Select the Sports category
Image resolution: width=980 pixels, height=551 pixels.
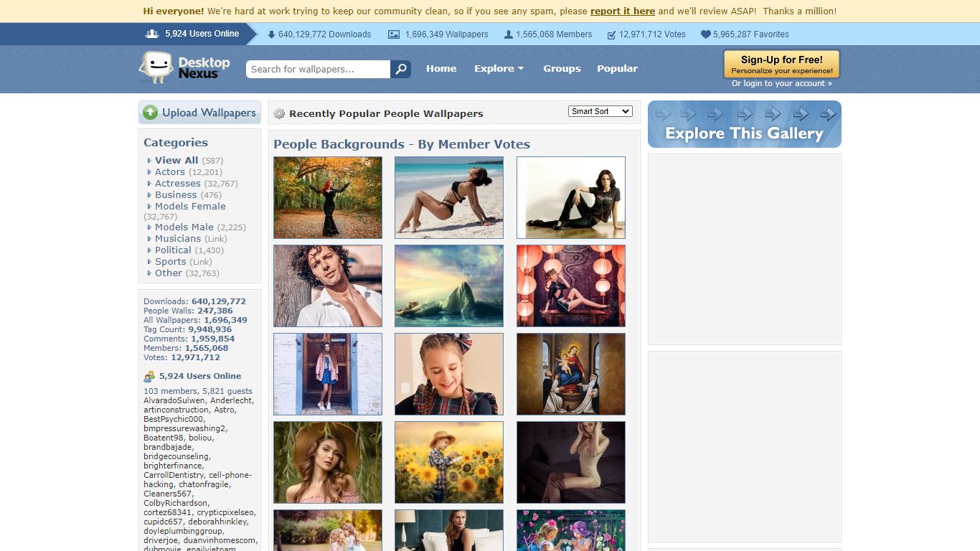click(171, 262)
